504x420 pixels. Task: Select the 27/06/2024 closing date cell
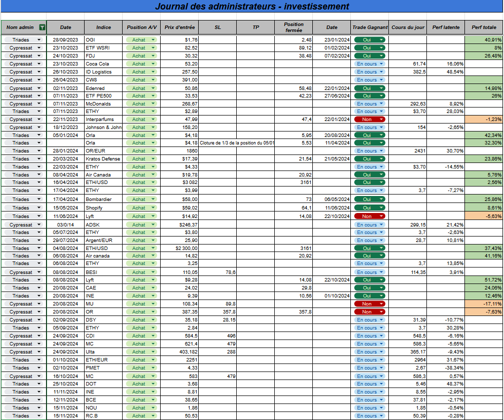(x=332, y=95)
